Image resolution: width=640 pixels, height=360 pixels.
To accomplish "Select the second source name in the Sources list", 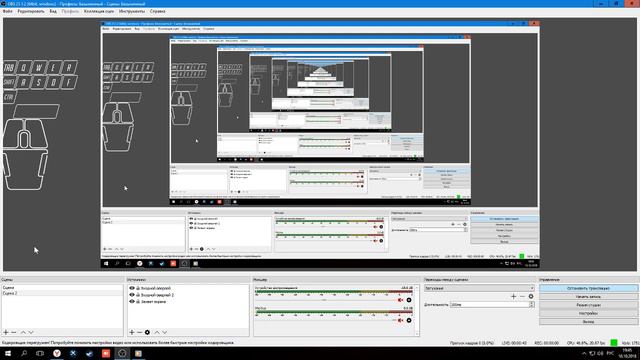I will (x=158, y=295).
